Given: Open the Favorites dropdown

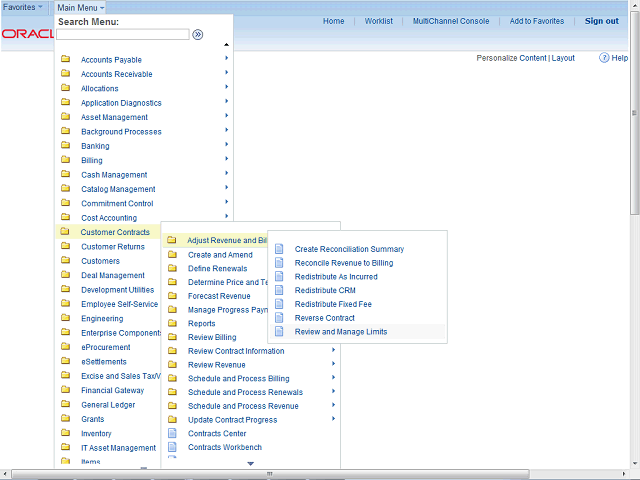Looking at the screenshot, I should click(x=22, y=7).
